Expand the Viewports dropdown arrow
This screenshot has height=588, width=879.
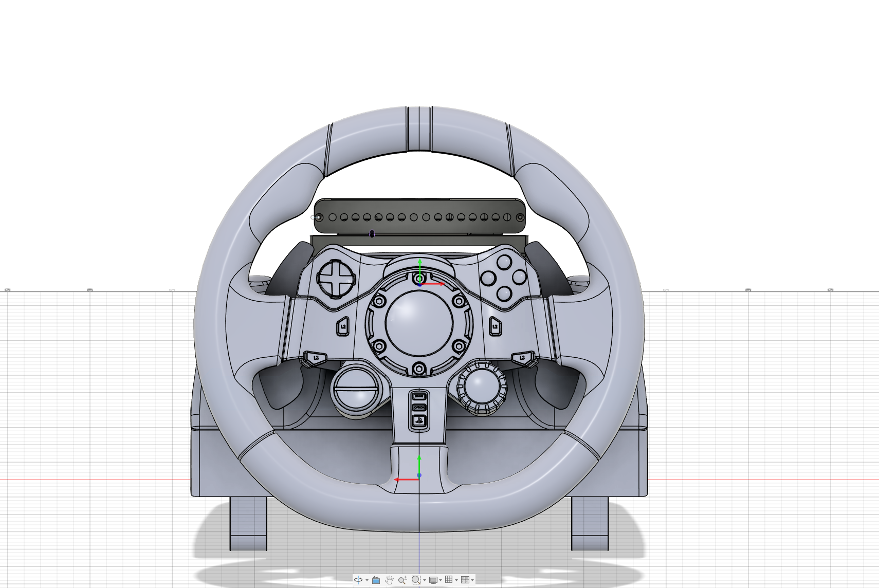point(472,580)
